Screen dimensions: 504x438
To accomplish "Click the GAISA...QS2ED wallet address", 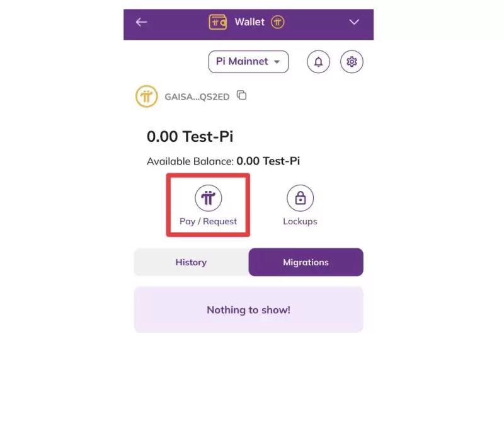I will point(198,97).
